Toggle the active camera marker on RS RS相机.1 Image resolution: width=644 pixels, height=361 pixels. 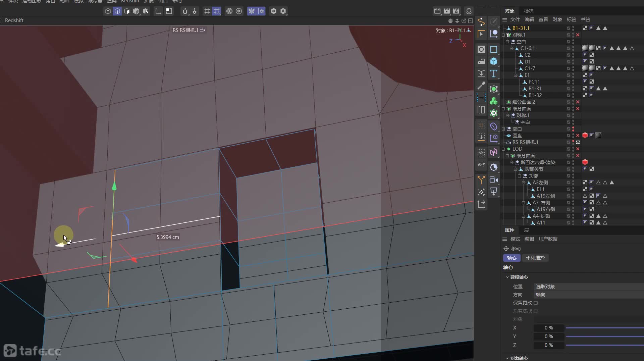(578, 142)
